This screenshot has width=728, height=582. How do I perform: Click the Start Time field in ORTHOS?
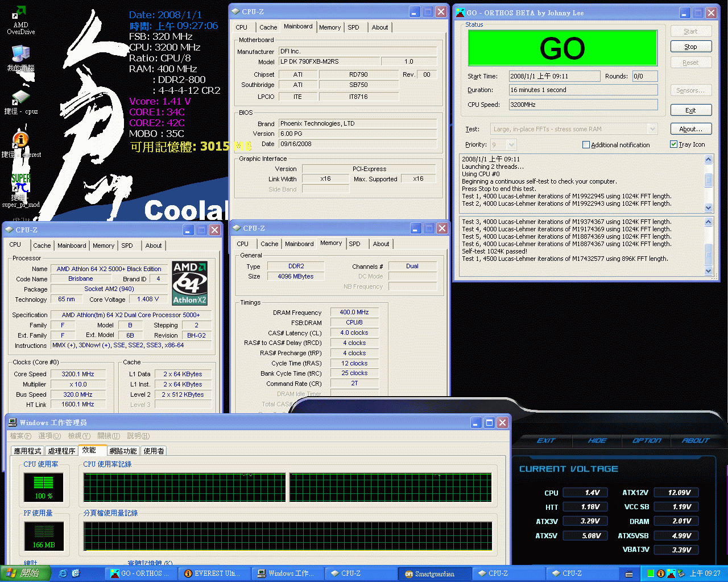[554, 76]
